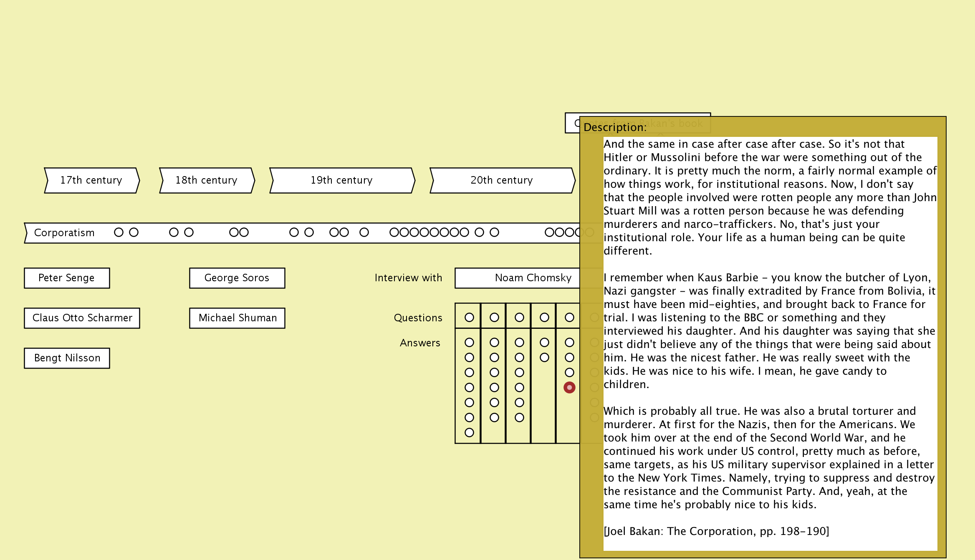Click second answer circle in fourth column
Screen dimensions: 975x560
[x=544, y=358]
